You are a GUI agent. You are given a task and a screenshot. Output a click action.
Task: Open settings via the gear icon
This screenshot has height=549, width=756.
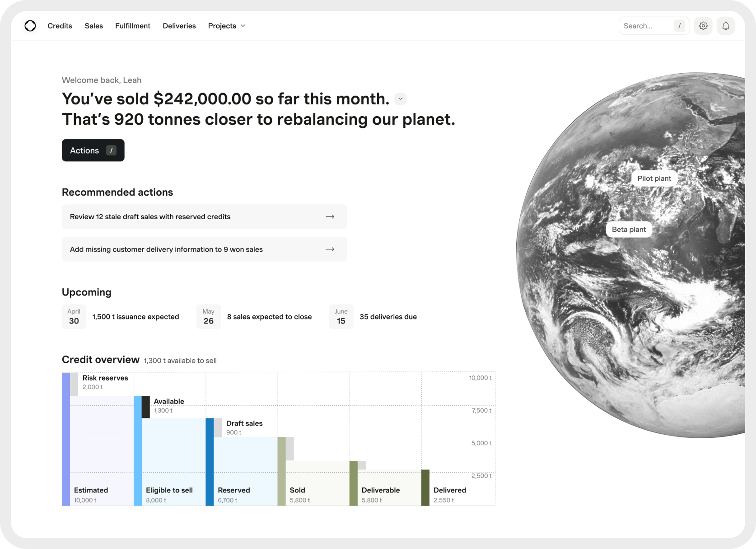pos(703,26)
